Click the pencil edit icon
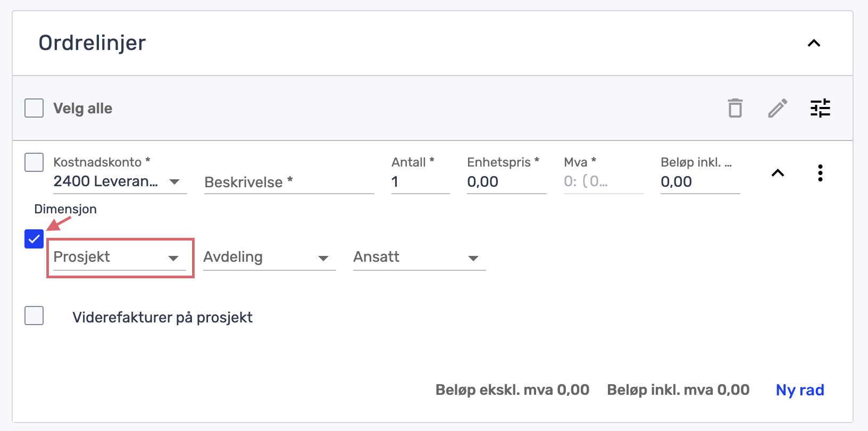868x431 pixels. (778, 108)
